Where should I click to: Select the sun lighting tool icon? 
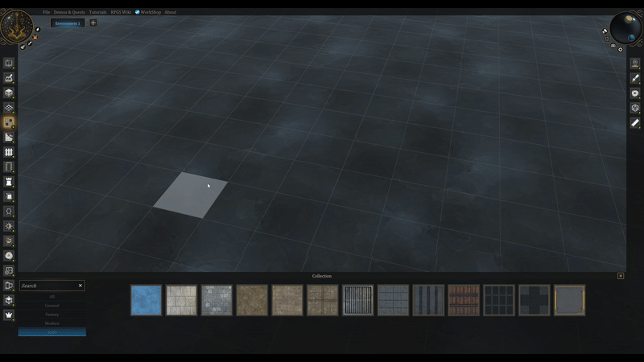tap(9, 226)
